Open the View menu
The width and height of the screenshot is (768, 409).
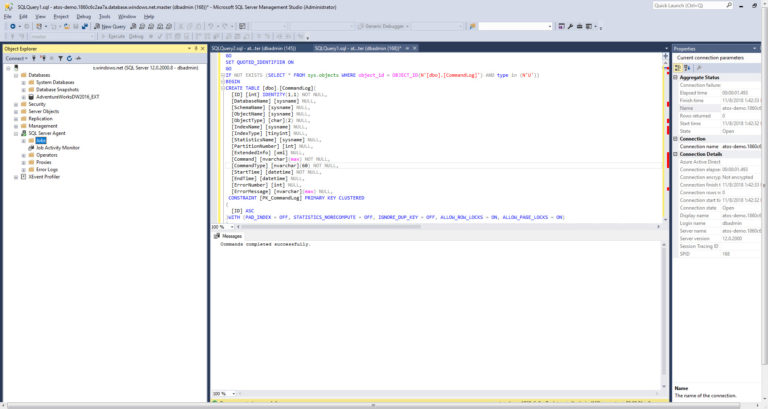point(40,17)
